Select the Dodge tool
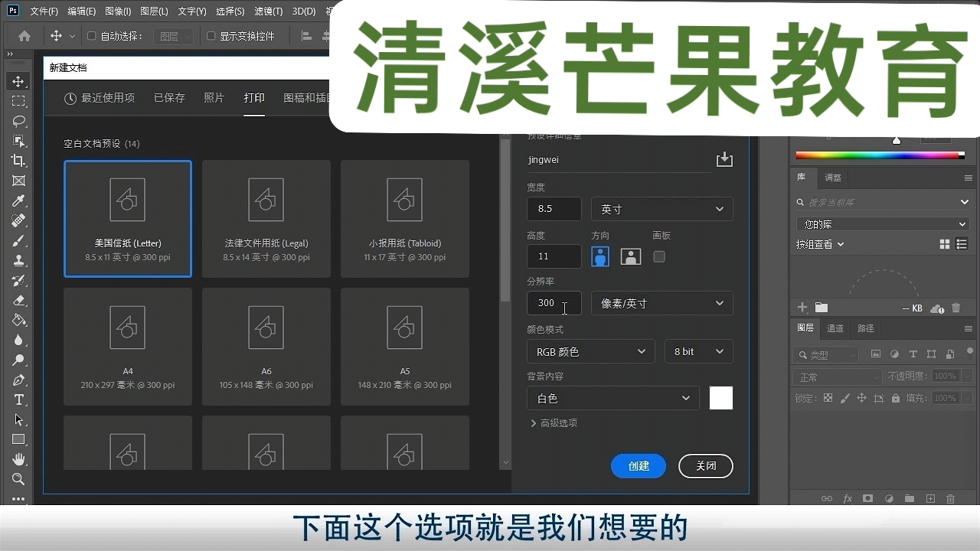Viewport: 980px width, 551px height. (x=18, y=360)
